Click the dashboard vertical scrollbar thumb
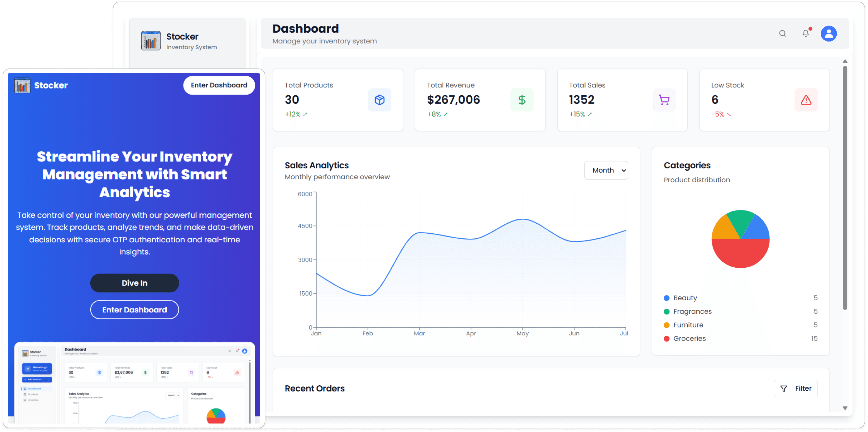The image size is (868, 432). coord(845,187)
